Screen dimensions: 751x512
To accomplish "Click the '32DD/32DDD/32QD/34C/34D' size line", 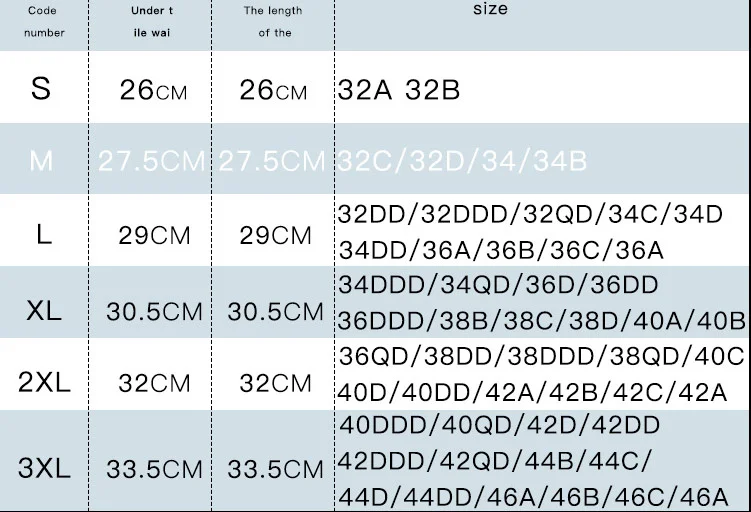I will [x=530, y=214].
